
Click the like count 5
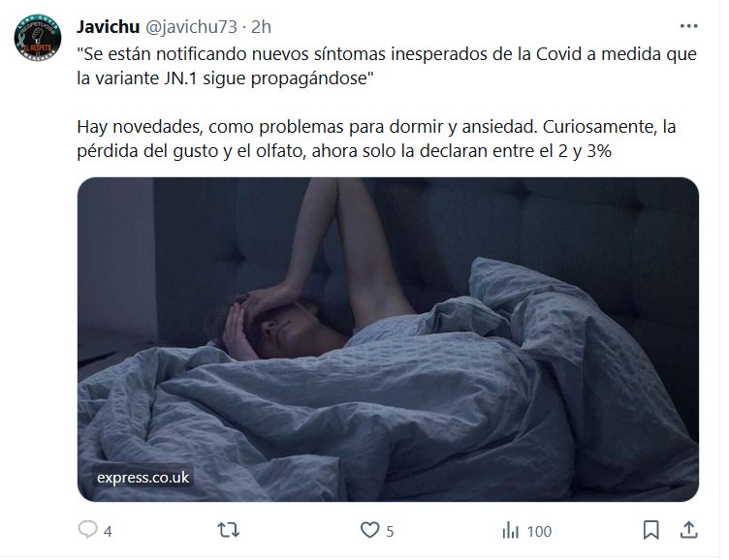[390, 531]
